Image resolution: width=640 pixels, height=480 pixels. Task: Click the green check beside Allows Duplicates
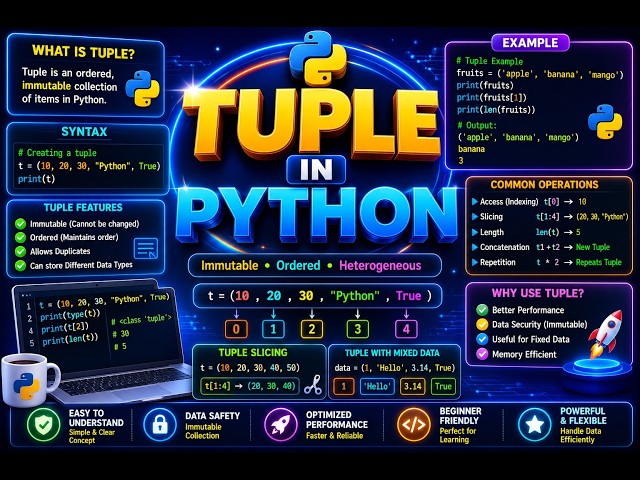click(20, 251)
